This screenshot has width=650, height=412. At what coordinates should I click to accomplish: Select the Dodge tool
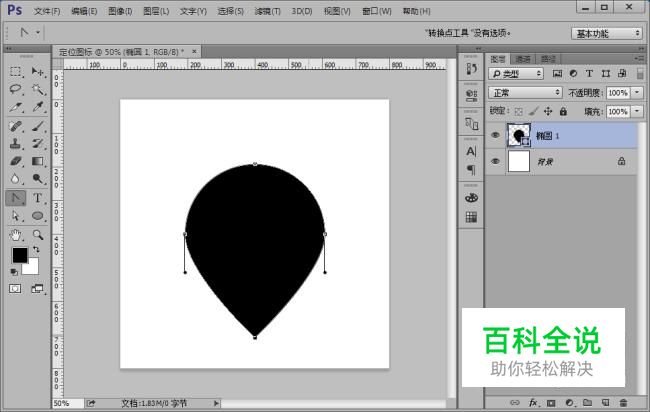38,179
